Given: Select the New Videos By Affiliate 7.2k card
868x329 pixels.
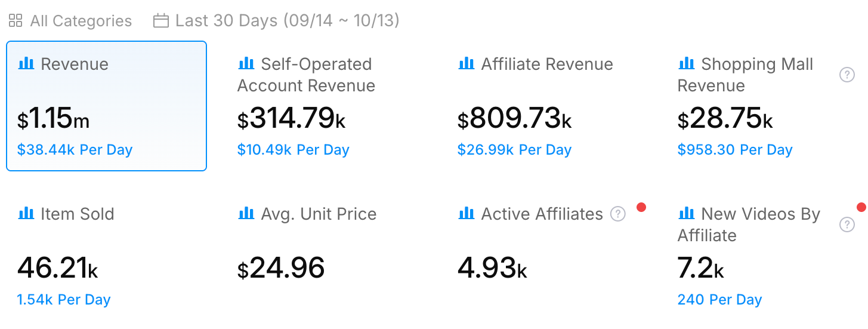Looking at the screenshot, I should point(767,257).
